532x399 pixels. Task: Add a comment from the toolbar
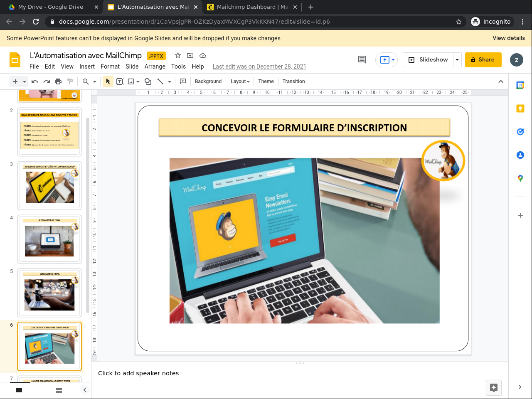tap(183, 81)
